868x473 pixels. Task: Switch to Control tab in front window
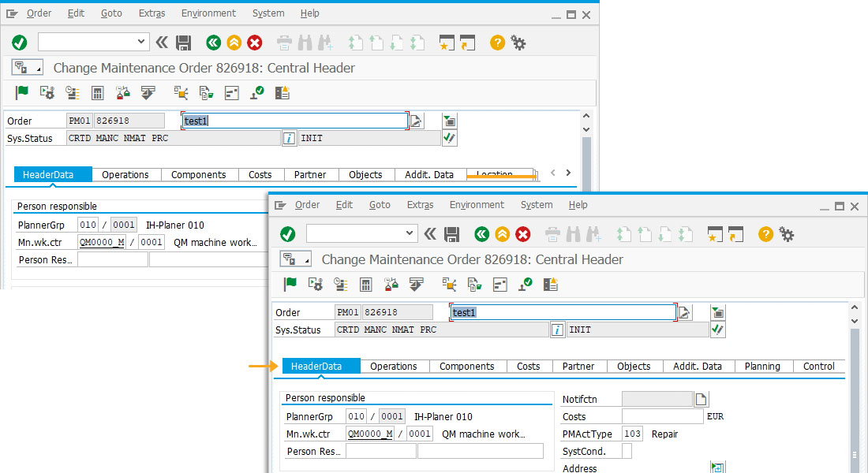click(819, 367)
